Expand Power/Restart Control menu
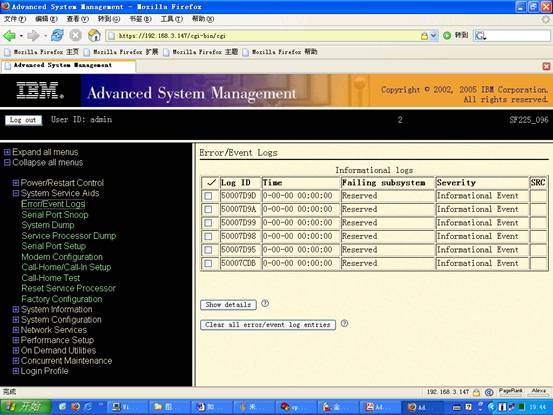The width and height of the screenshot is (553, 415). 16,183
